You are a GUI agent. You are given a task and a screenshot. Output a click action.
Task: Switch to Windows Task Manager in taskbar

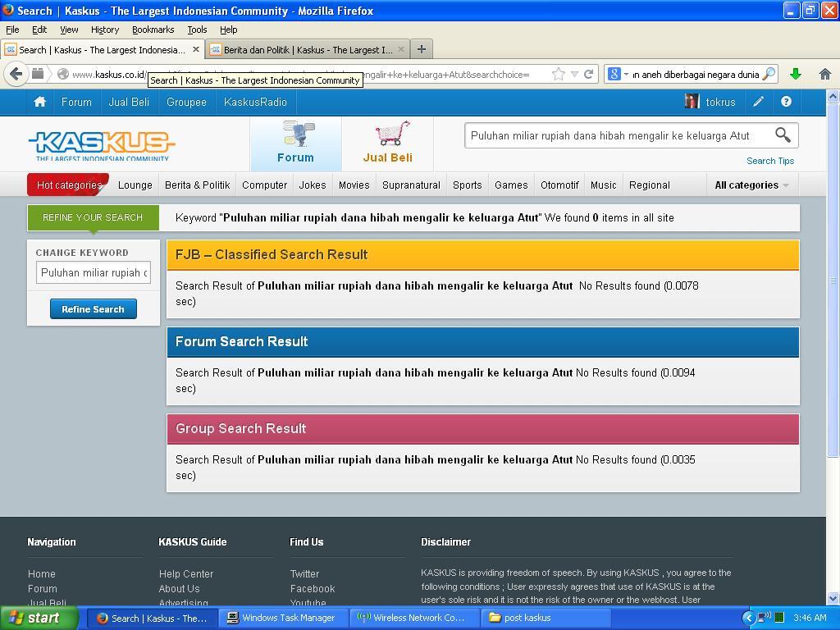tap(283, 618)
